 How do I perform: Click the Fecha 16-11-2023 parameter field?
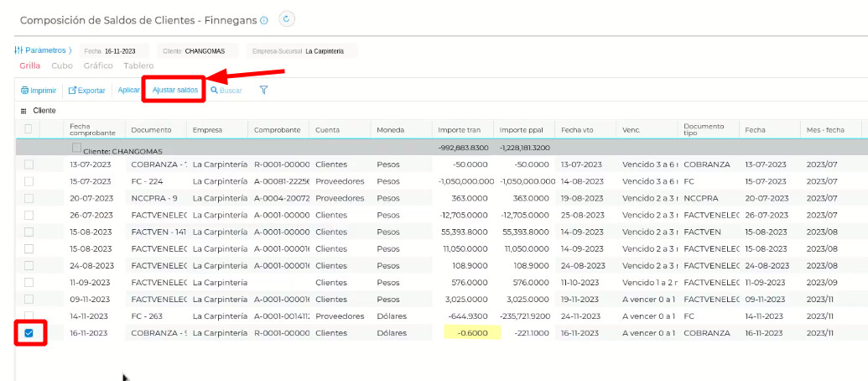[x=115, y=51]
